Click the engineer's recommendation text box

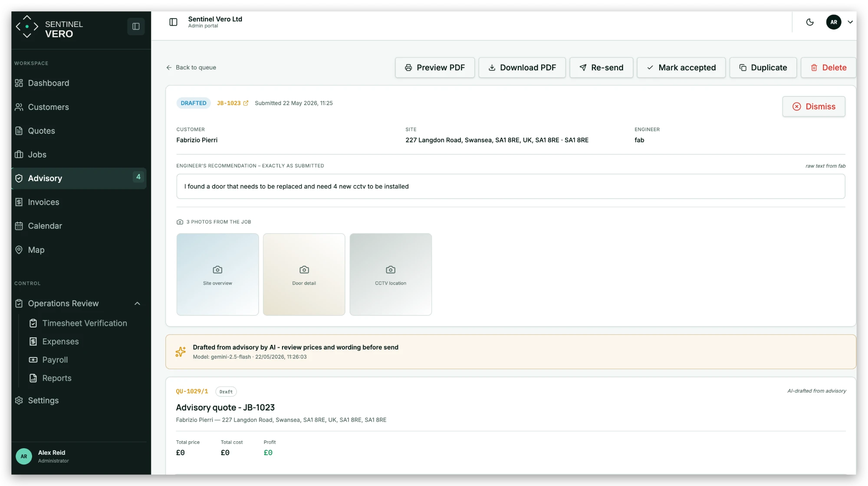[x=510, y=186]
